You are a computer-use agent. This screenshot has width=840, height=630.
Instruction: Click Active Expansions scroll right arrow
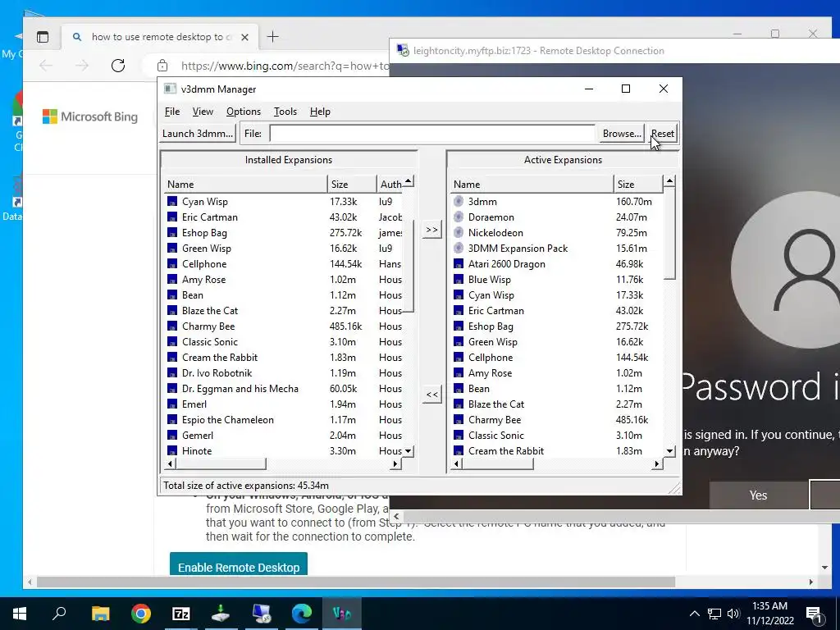coord(657,464)
